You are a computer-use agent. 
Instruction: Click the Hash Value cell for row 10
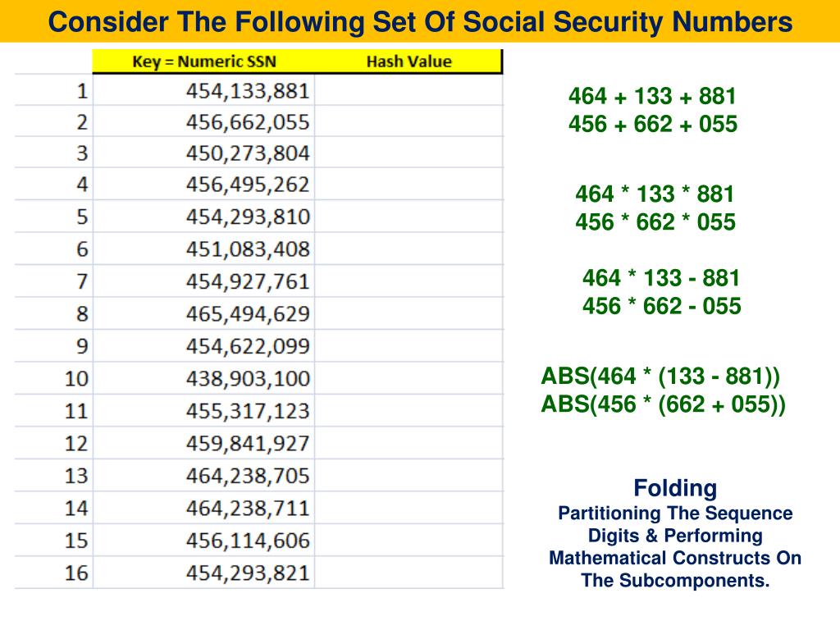(x=409, y=378)
